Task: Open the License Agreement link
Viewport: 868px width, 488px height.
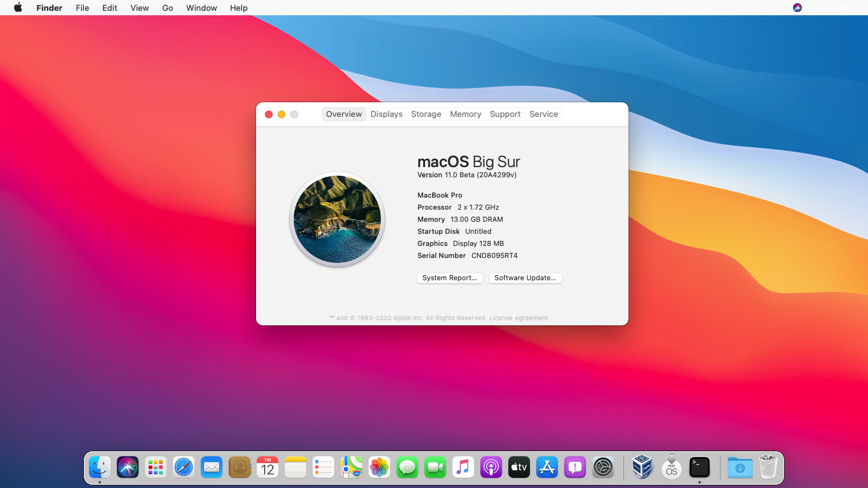Action: point(519,318)
